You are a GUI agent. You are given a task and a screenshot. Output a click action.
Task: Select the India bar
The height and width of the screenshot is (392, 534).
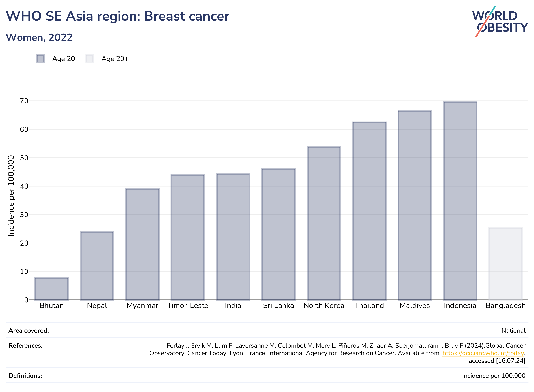[233, 236]
